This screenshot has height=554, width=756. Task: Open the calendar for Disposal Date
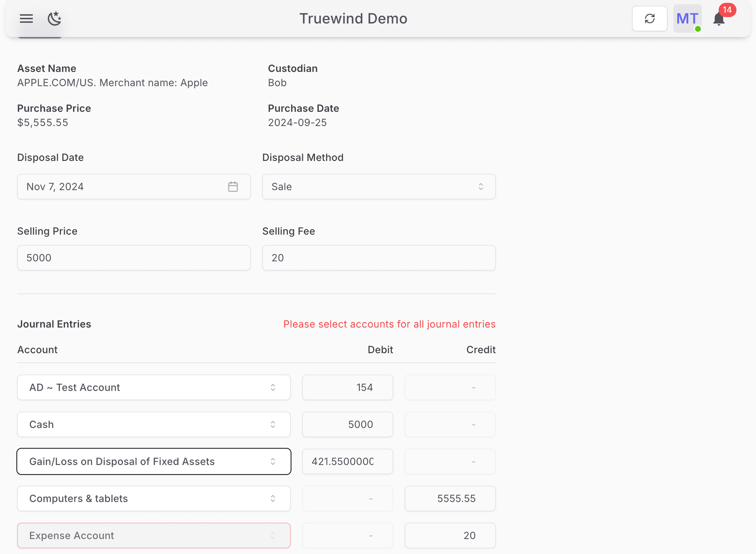233,186
